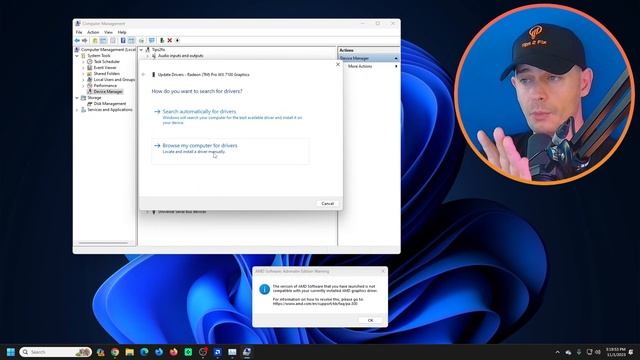The height and width of the screenshot is (360, 640).
Task: Expand the Audio inputs and outputs category
Action: [148, 56]
